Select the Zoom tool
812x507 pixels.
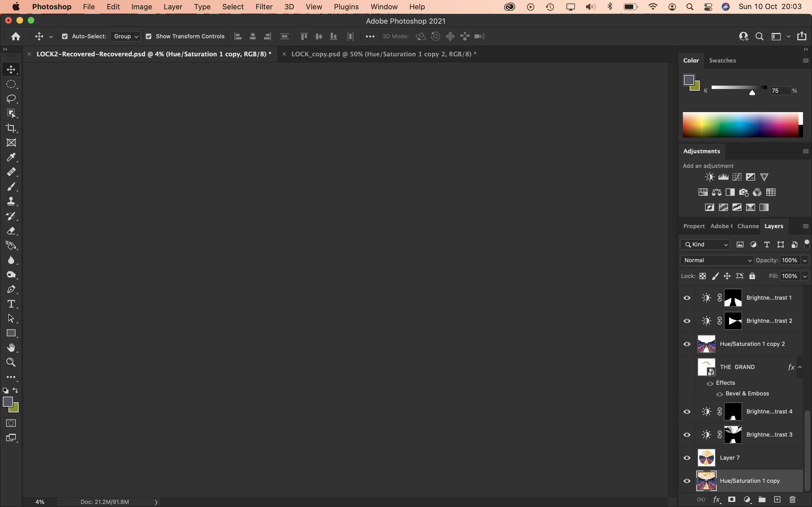tap(11, 362)
